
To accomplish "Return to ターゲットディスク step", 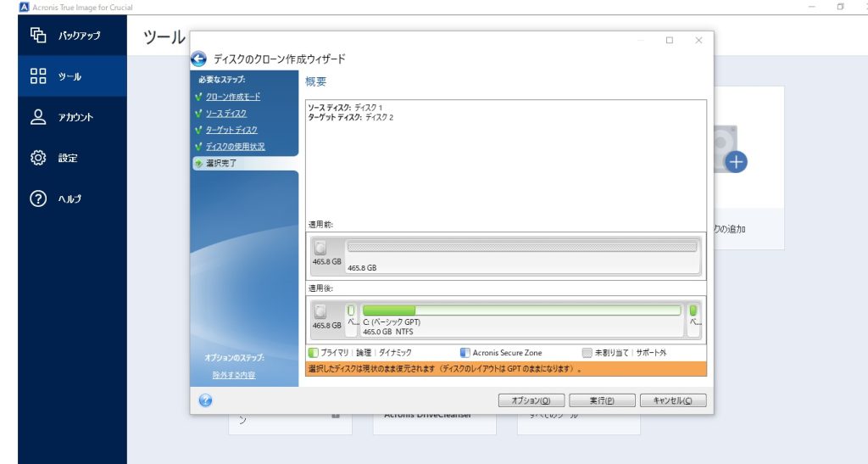I will pyautogui.click(x=231, y=130).
